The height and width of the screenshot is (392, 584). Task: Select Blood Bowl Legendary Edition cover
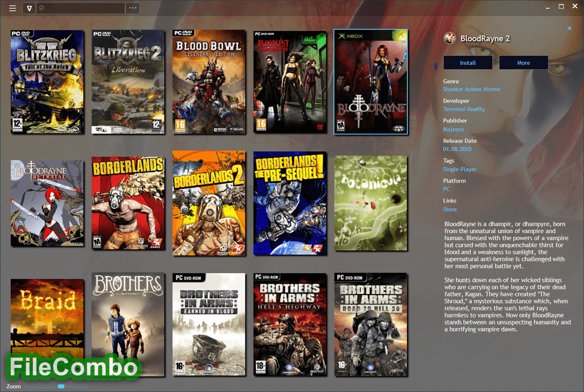click(209, 82)
